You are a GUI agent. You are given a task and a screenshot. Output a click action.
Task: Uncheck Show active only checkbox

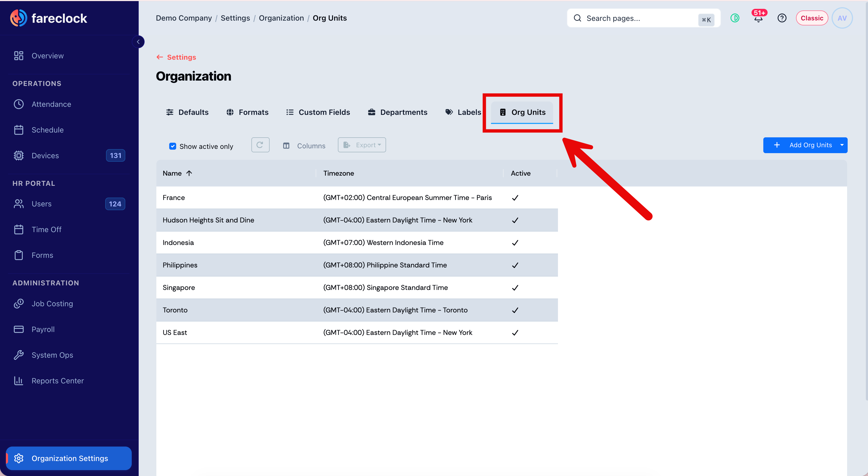point(172,146)
